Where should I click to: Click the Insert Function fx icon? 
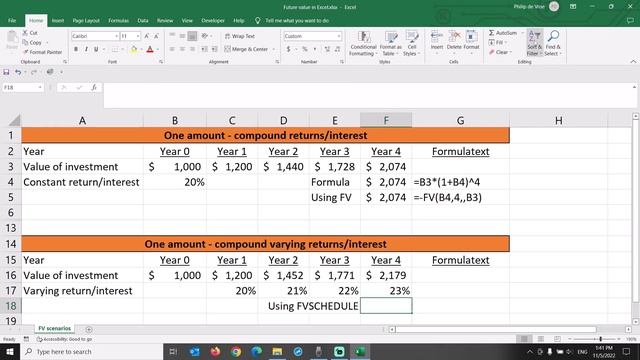[93, 87]
